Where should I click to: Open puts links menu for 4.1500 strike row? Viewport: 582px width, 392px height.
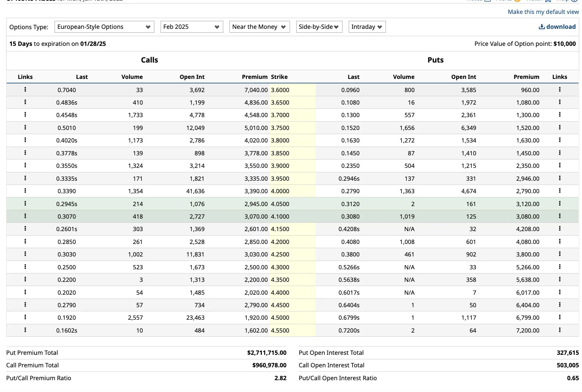pos(560,229)
